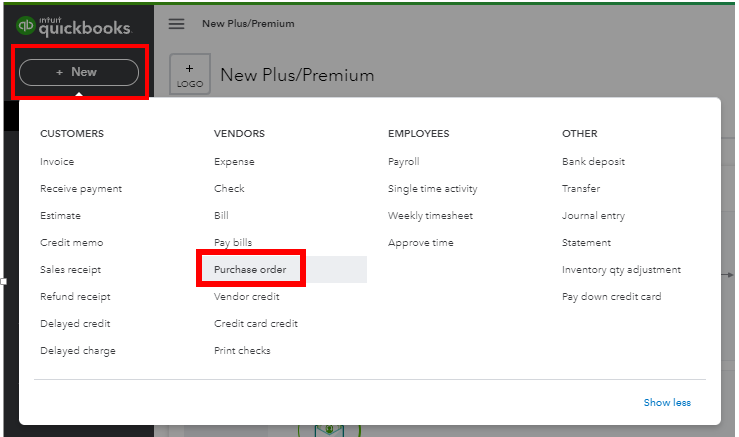Open Estimate from Customers list
739x437 pixels.
(60, 215)
